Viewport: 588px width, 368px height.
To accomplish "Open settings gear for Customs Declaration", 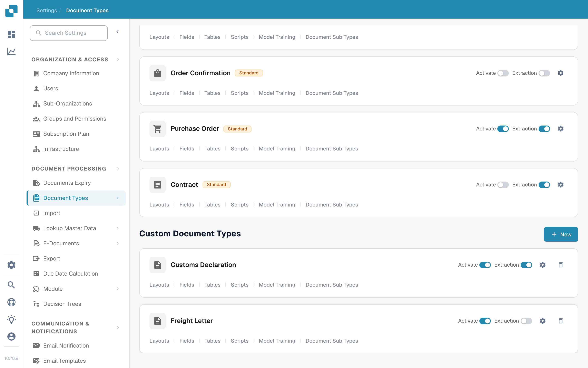I will [x=542, y=265].
